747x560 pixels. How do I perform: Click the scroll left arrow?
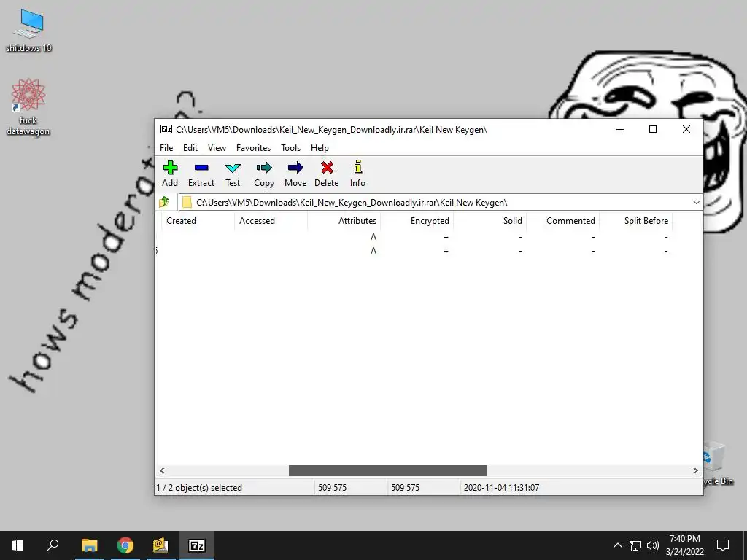tap(162, 470)
